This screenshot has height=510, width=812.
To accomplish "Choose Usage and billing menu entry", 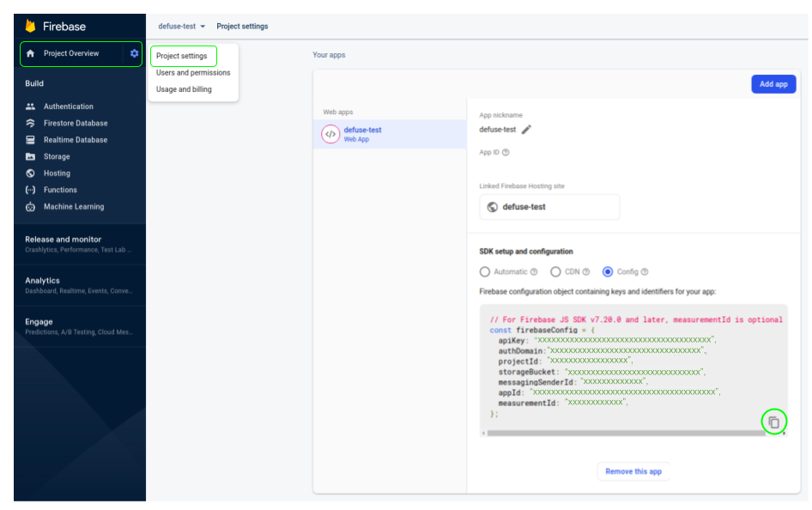I will coord(184,89).
